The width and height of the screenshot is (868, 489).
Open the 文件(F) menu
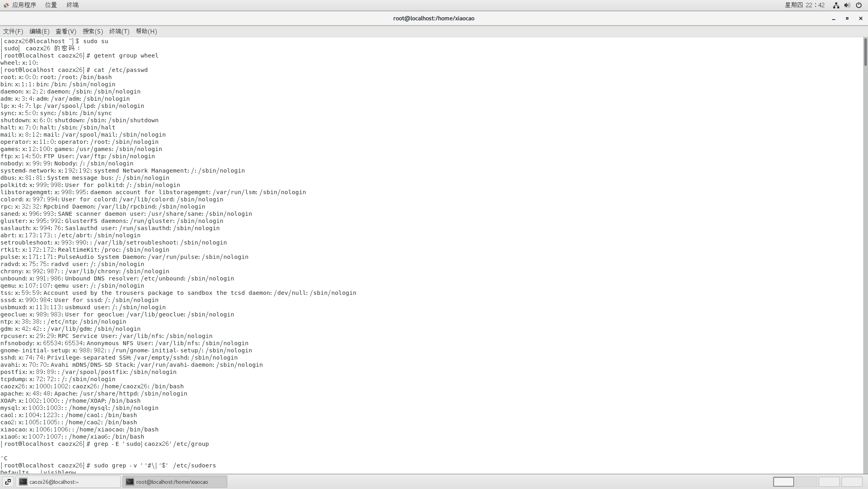point(13,31)
